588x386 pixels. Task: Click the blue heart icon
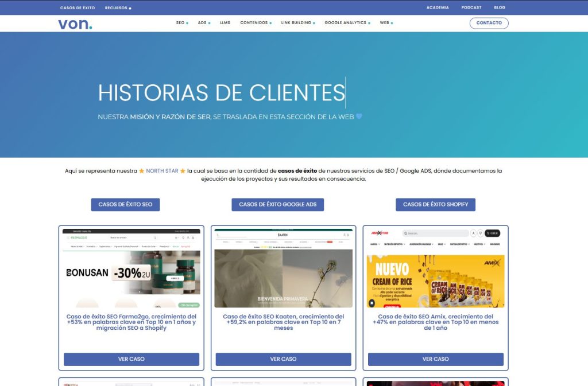pyautogui.click(x=359, y=116)
